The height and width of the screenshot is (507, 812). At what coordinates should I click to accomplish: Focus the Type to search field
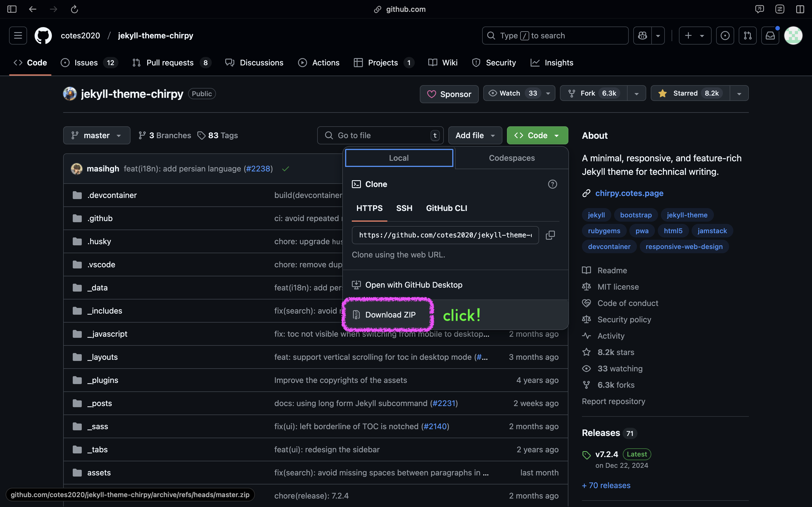coord(555,36)
